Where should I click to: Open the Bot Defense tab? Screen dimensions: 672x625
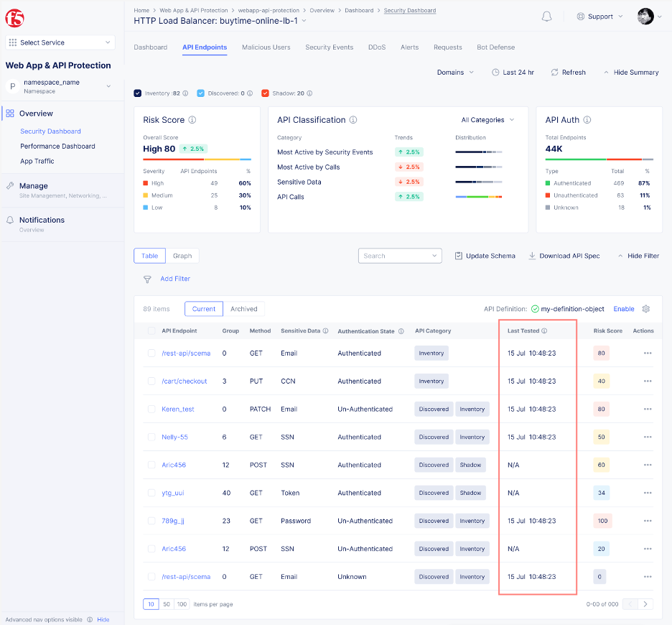(x=495, y=47)
